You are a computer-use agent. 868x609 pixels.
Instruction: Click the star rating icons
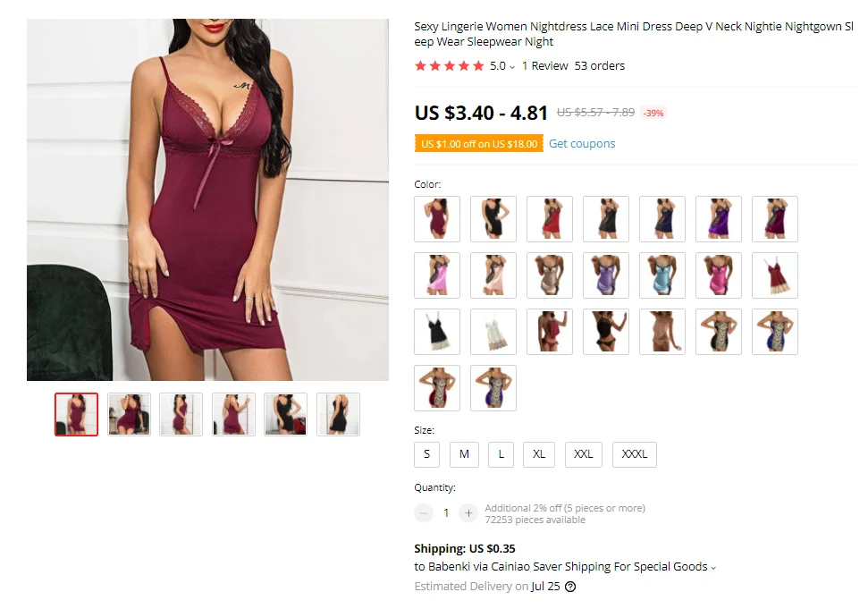[x=449, y=66]
